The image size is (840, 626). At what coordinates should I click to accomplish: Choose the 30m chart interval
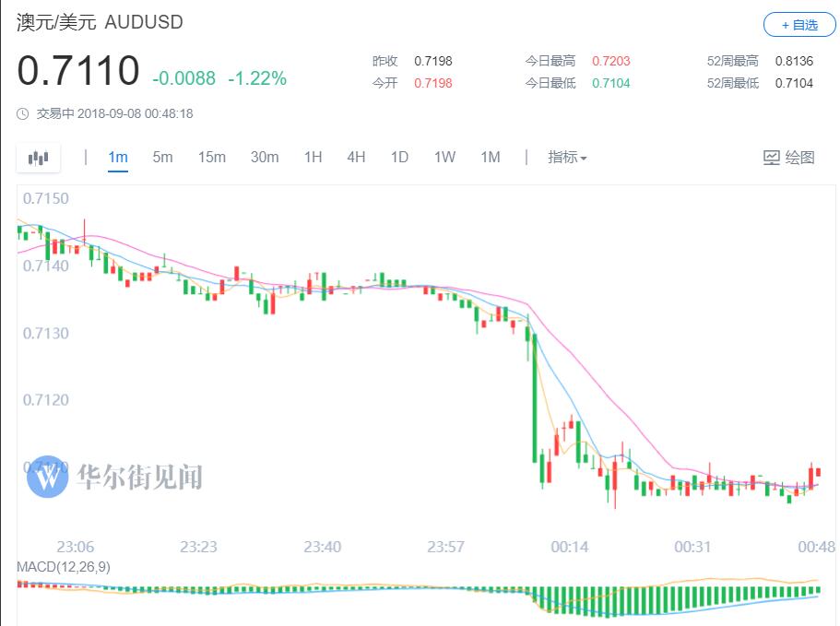click(x=265, y=158)
